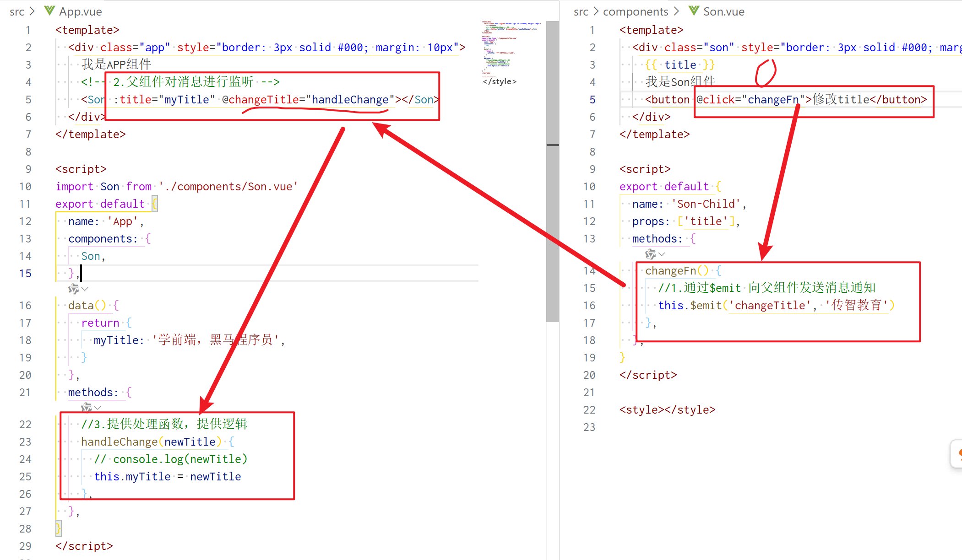Screen dimensions: 962x560
Task: Expand the chevron next to data() codelens icon
Action: coord(85,289)
